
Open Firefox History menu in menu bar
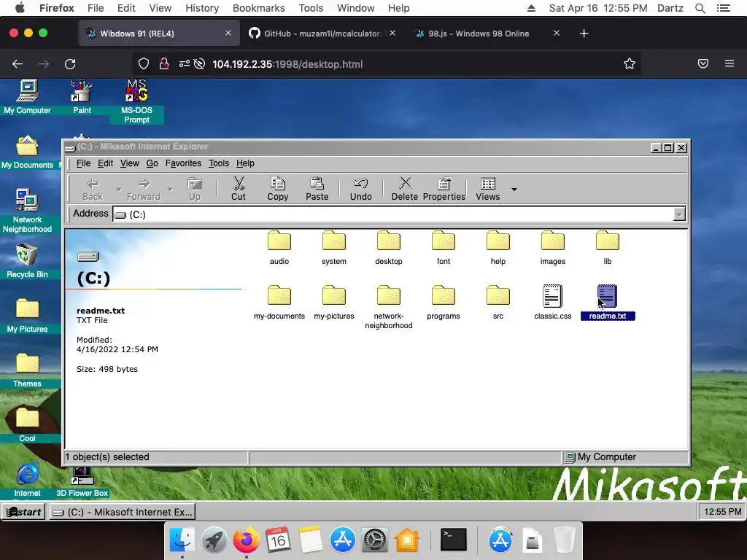(x=202, y=8)
